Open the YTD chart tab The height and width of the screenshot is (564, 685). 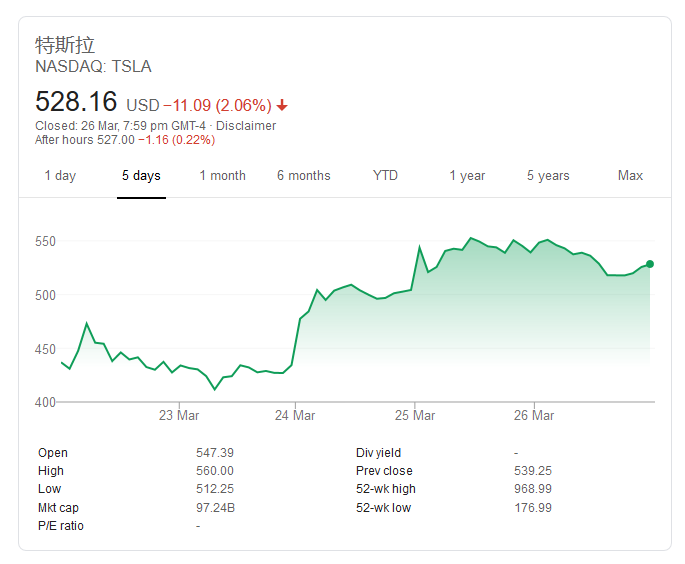385,176
